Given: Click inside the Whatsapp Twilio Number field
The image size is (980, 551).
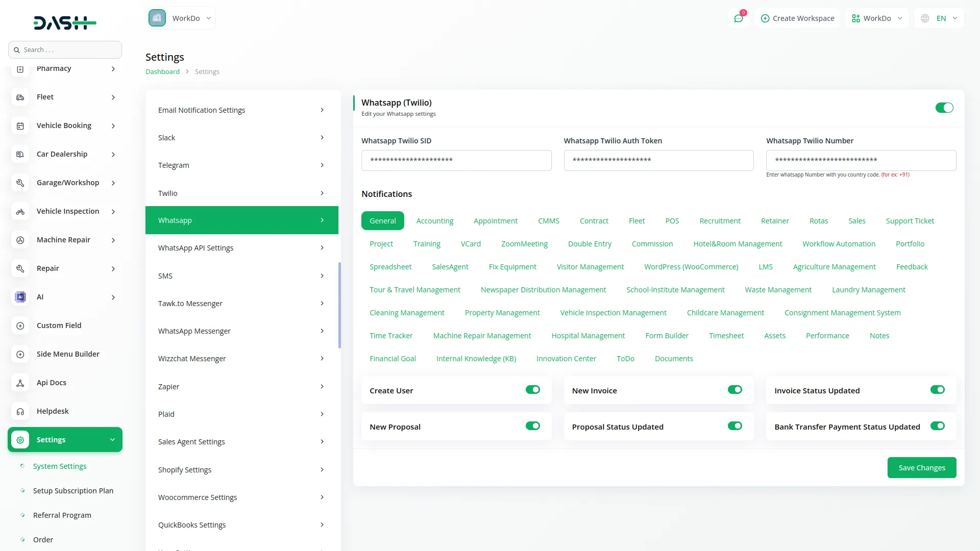Looking at the screenshot, I should (861, 160).
